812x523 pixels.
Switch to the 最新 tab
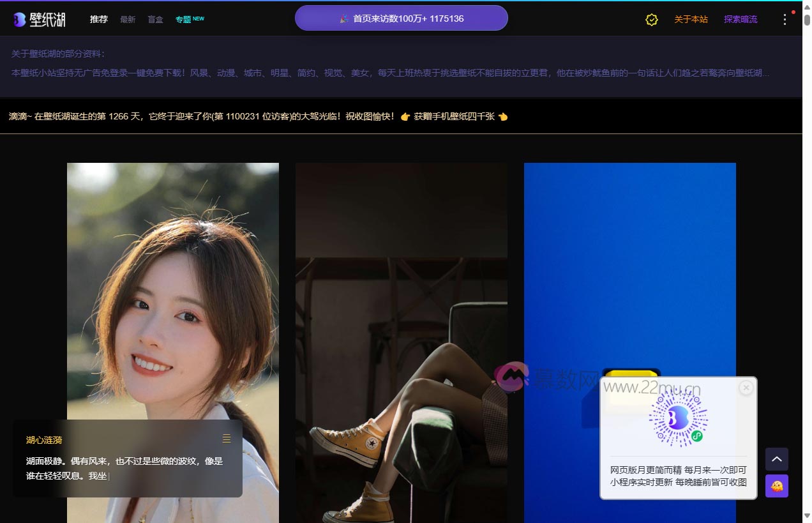(x=128, y=20)
